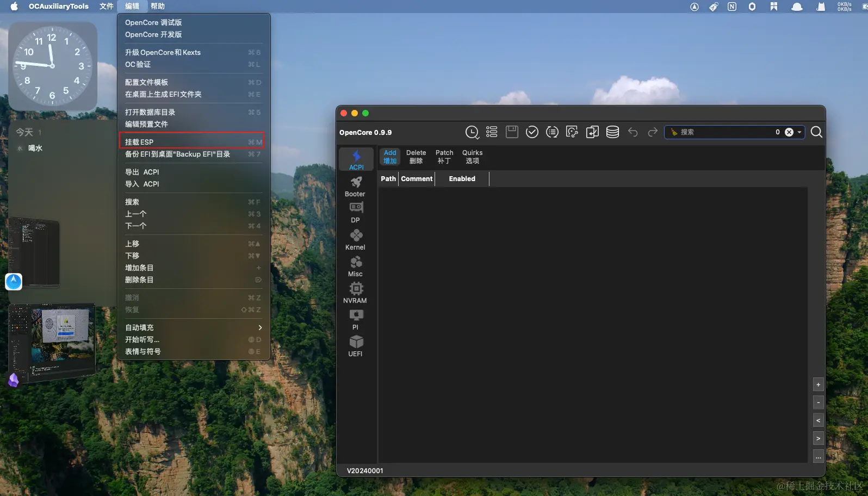The width and height of the screenshot is (868, 496).
Task: Close the open 编辑 menu
Action: 132,7
